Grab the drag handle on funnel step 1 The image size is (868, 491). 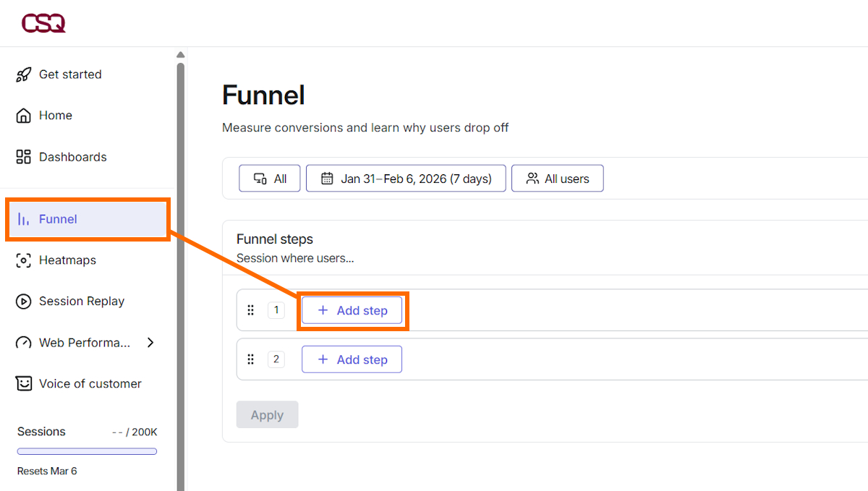click(x=250, y=309)
